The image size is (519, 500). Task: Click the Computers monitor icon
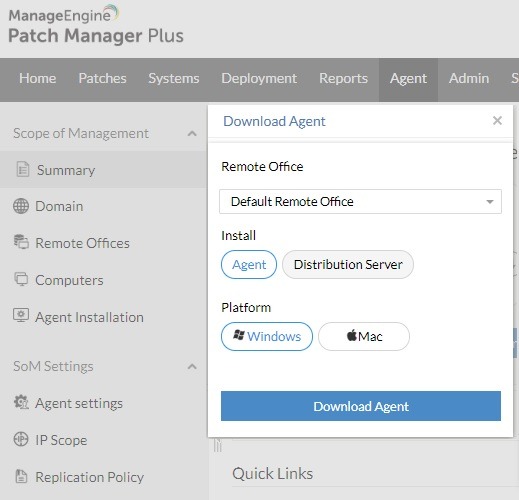pyautogui.click(x=21, y=279)
